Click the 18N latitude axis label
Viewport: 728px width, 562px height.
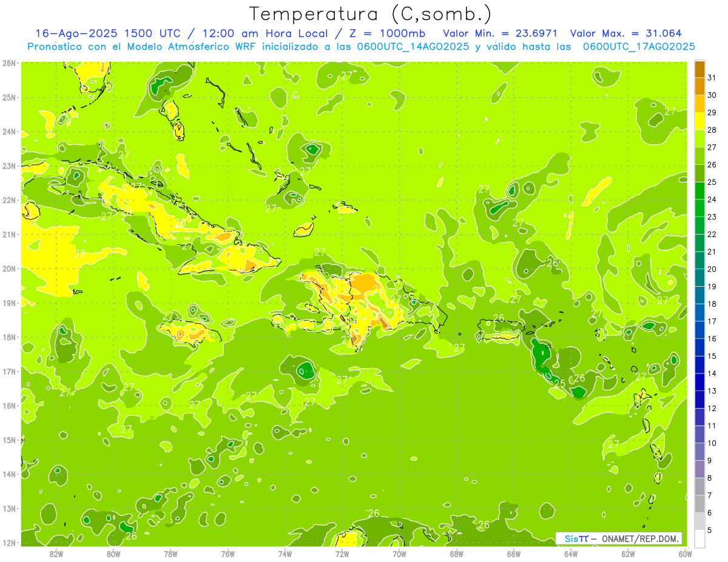point(9,337)
